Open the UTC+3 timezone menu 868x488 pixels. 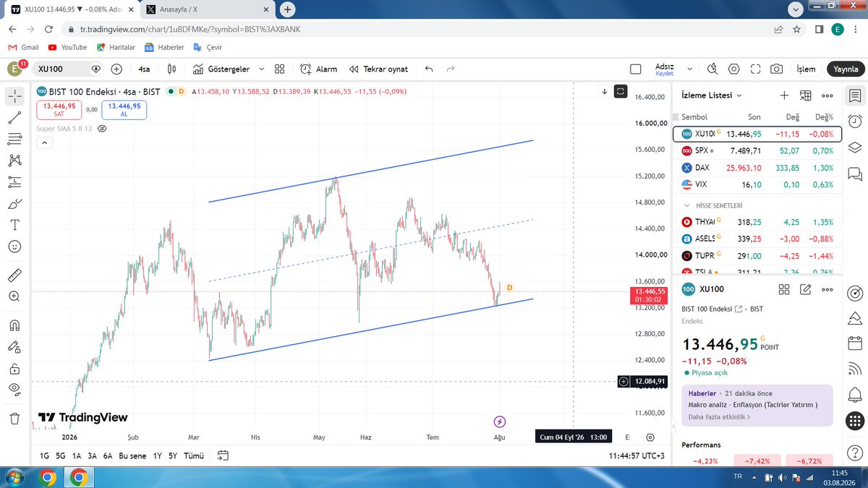[x=637, y=455]
